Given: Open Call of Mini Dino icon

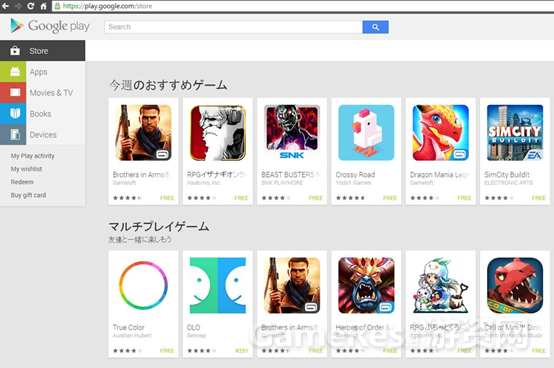Looking at the screenshot, I should (x=515, y=285).
